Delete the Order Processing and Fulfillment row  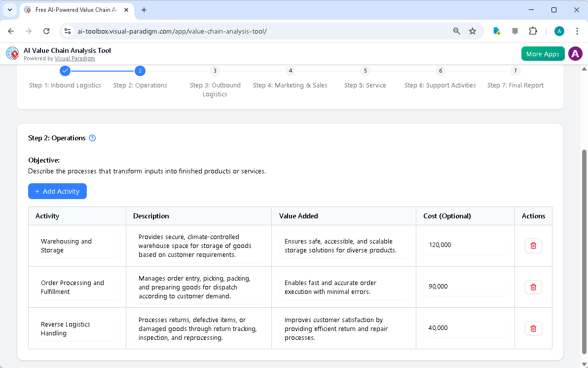[533, 287]
